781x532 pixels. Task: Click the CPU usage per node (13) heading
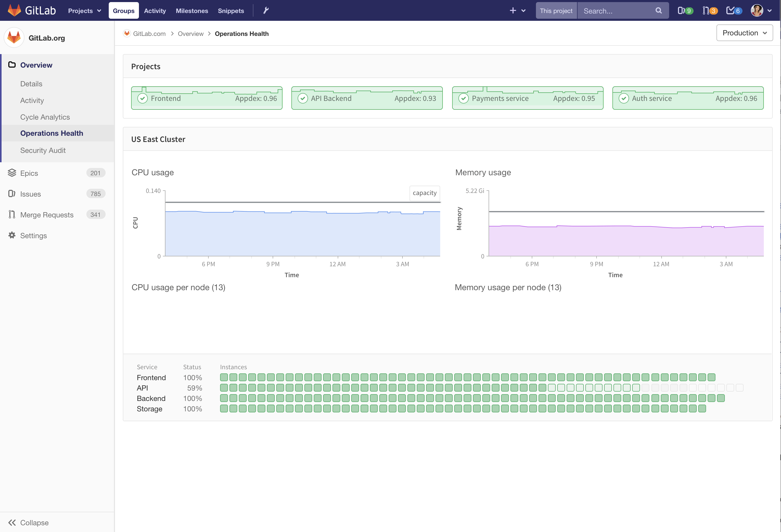click(x=178, y=288)
